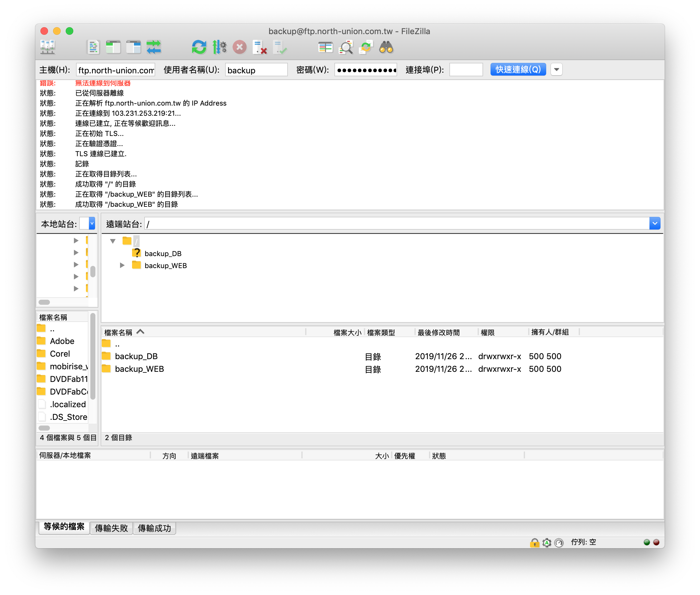Expand backup_WEB folder in remote tree
Image resolution: width=700 pixels, height=595 pixels.
click(122, 266)
